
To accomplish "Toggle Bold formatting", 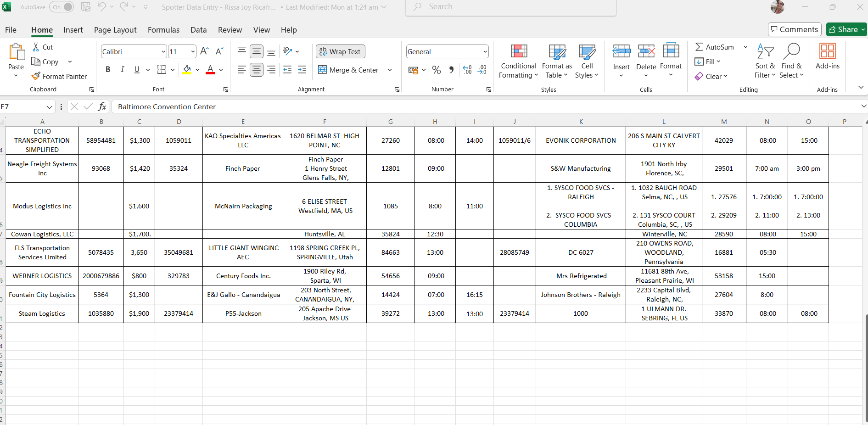I will point(108,69).
